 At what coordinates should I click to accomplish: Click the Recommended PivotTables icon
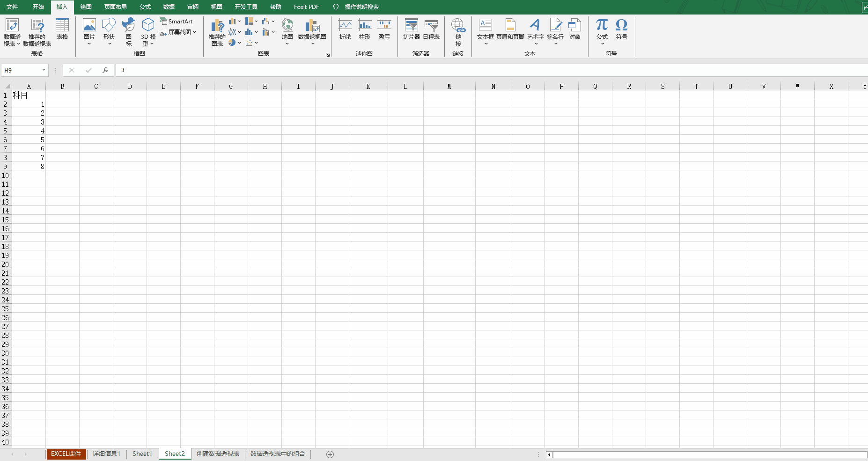[x=37, y=26]
